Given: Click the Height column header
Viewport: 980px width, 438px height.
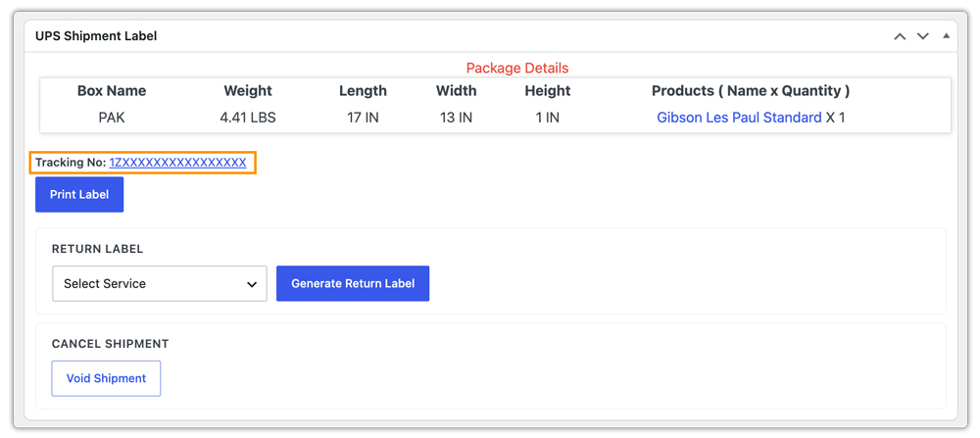Looking at the screenshot, I should coord(548,91).
